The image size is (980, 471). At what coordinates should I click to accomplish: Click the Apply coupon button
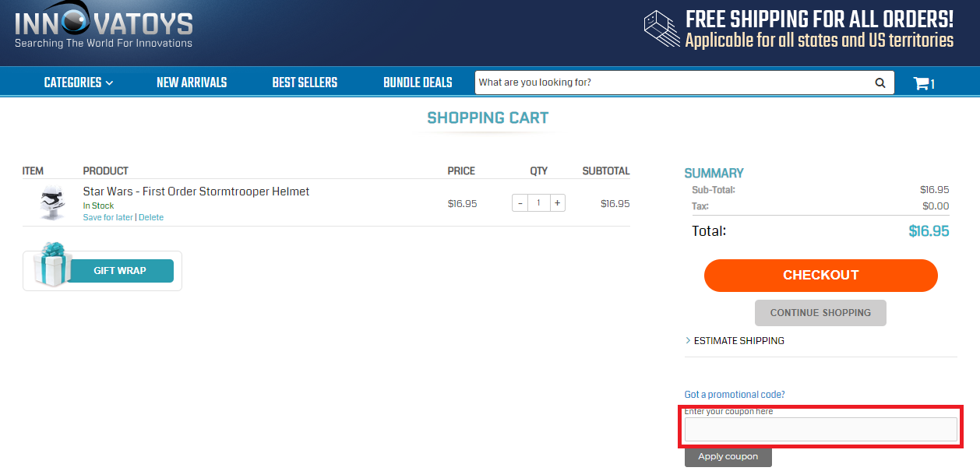click(x=728, y=457)
